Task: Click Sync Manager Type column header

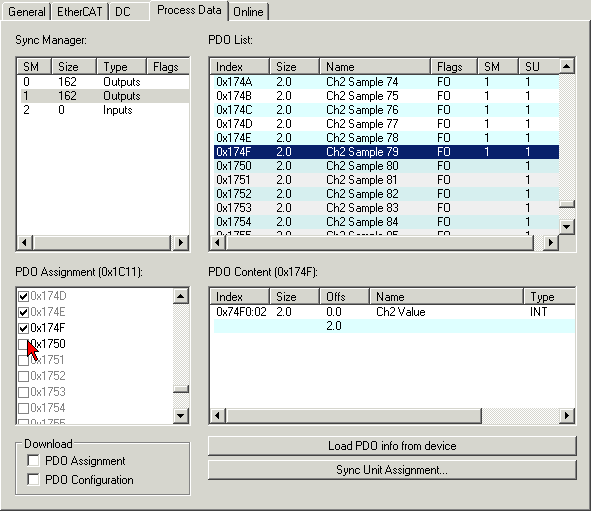Action: (x=121, y=67)
